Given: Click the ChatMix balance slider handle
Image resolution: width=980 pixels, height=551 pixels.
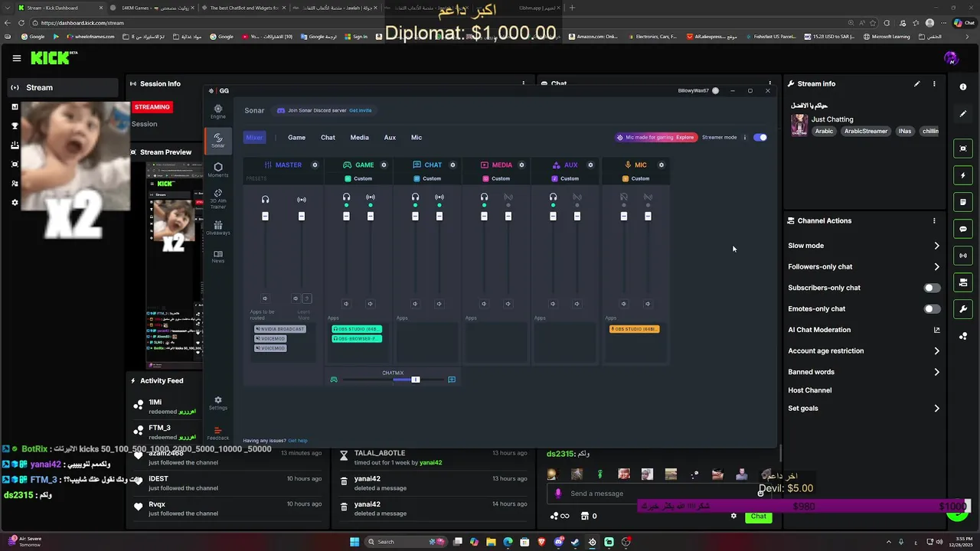Looking at the screenshot, I should (416, 380).
